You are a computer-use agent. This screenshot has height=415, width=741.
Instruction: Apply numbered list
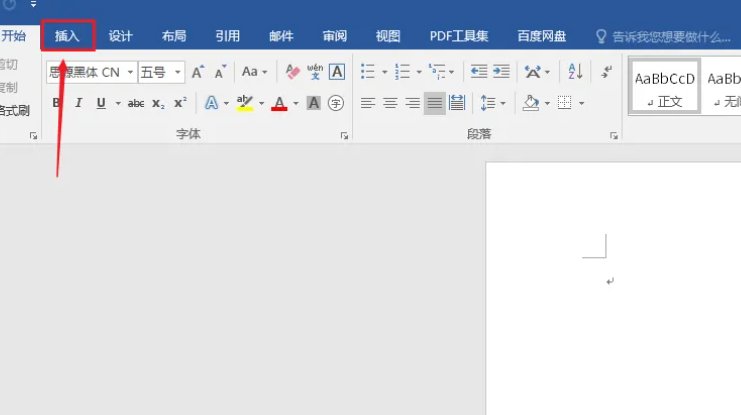[402, 72]
